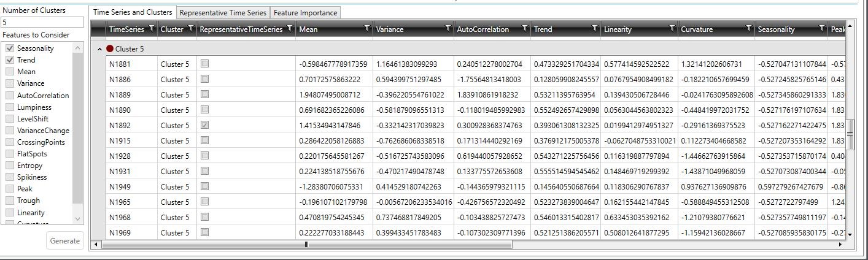Select the N1881 time series row
This screenshot has height=260, width=868.
coord(120,64)
